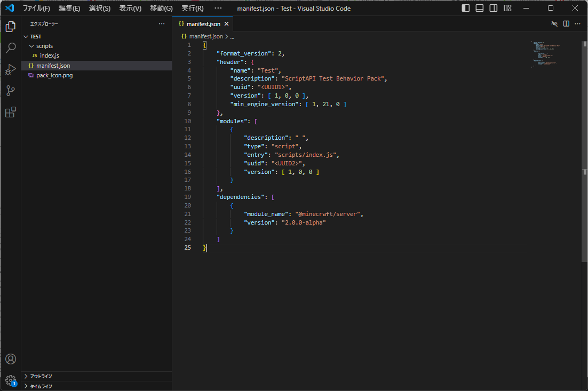Click the editor More Actions ellipsis

pos(578,23)
